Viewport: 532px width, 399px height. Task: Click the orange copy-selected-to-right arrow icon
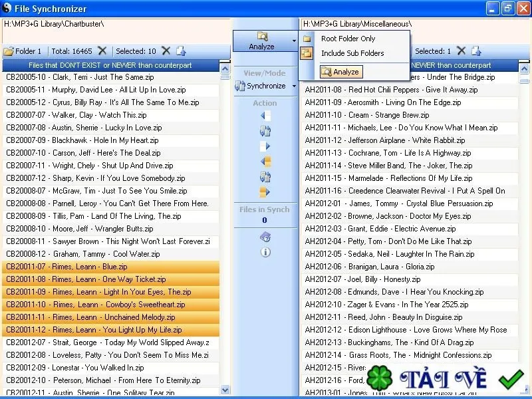tap(265, 192)
